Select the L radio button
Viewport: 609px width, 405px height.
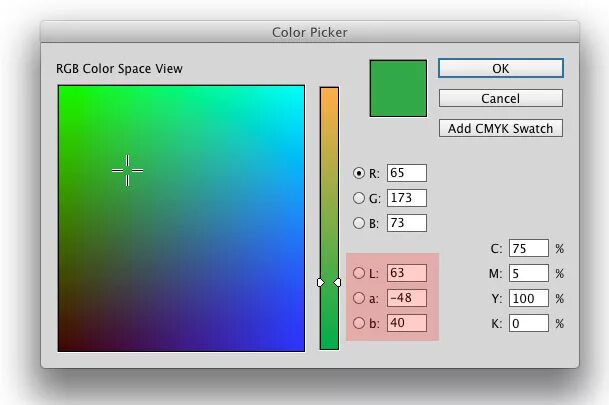point(359,273)
